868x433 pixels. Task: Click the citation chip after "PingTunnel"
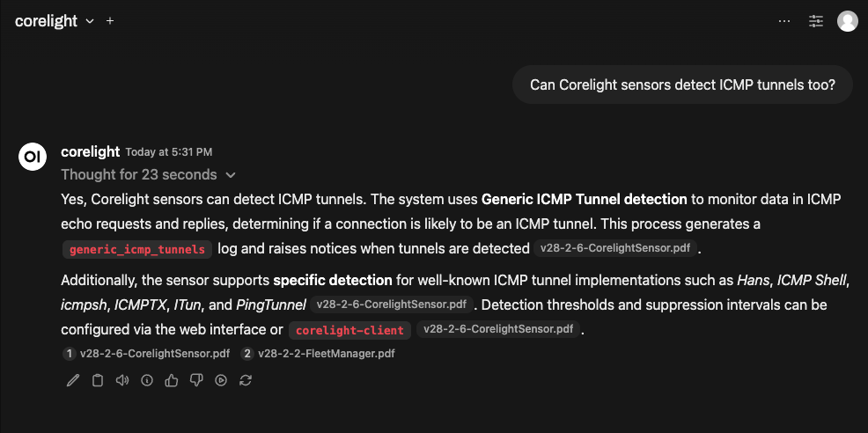tap(392, 305)
